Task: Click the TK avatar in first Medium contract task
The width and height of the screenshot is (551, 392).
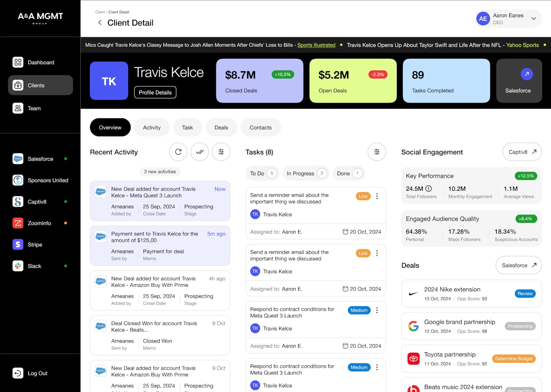Action: (x=255, y=328)
